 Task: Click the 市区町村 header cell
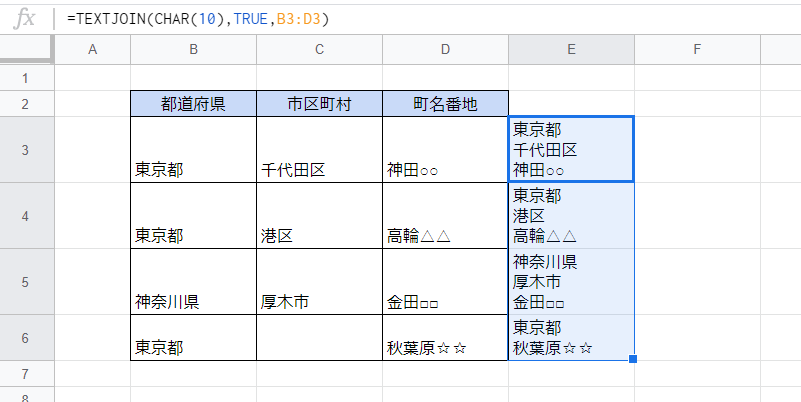pos(319,104)
